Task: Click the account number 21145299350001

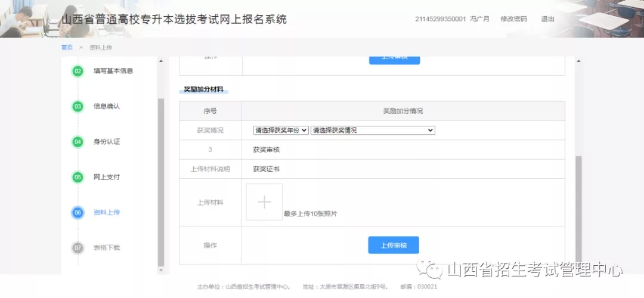Action: [x=440, y=19]
